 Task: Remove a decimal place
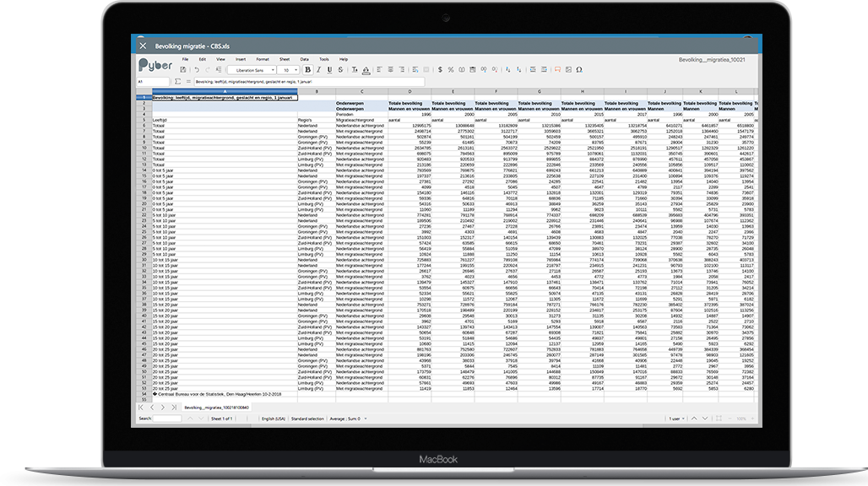click(x=495, y=70)
